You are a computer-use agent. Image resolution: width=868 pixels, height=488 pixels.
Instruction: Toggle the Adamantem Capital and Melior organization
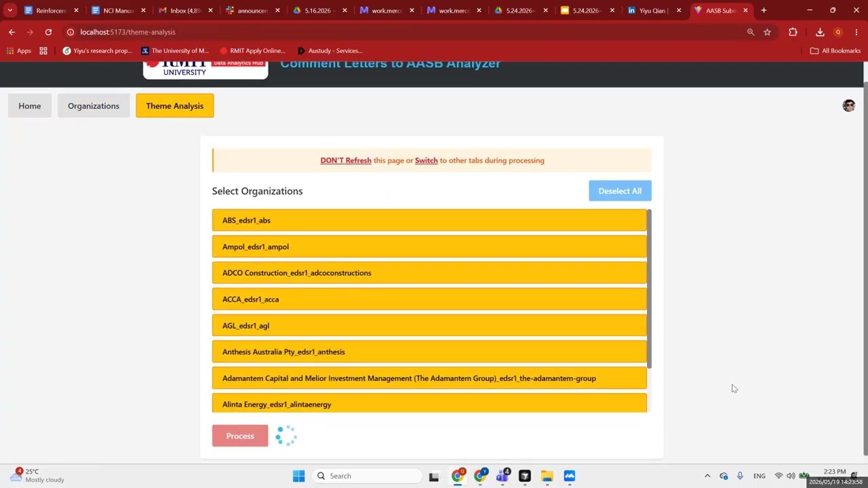click(429, 378)
